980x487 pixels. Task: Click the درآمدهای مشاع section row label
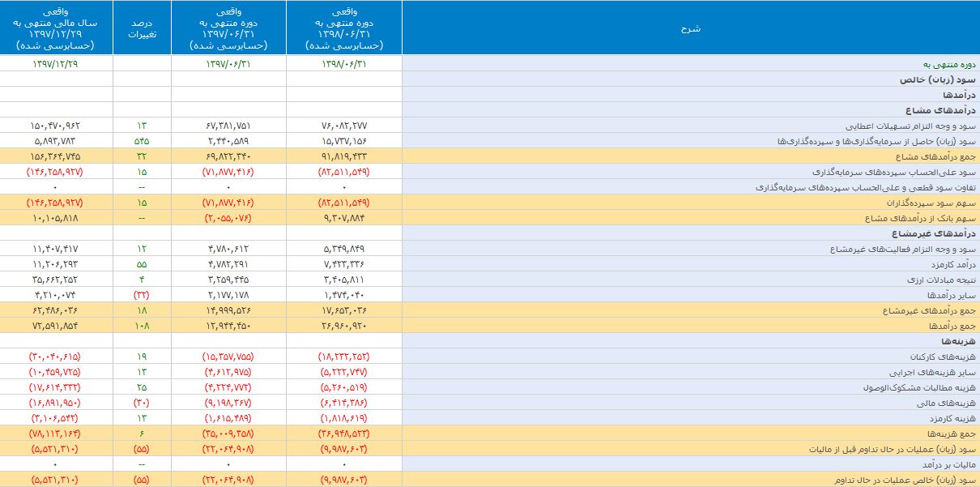(941, 110)
